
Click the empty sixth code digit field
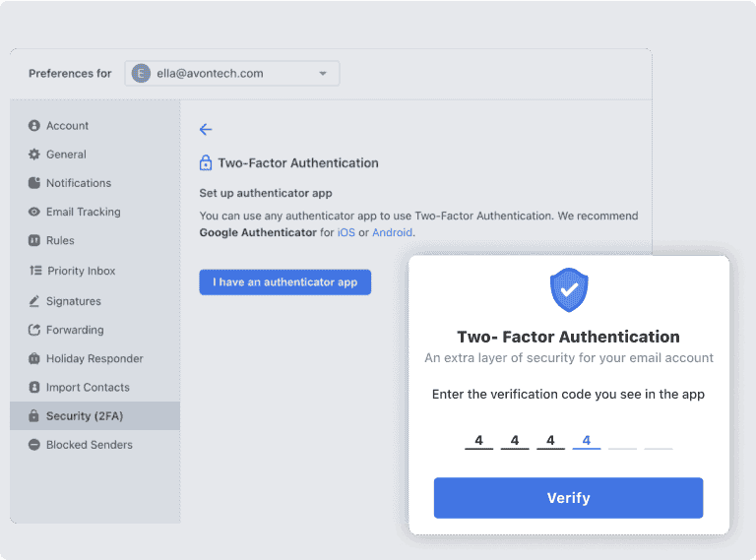pyautogui.click(x=659, y=441)
